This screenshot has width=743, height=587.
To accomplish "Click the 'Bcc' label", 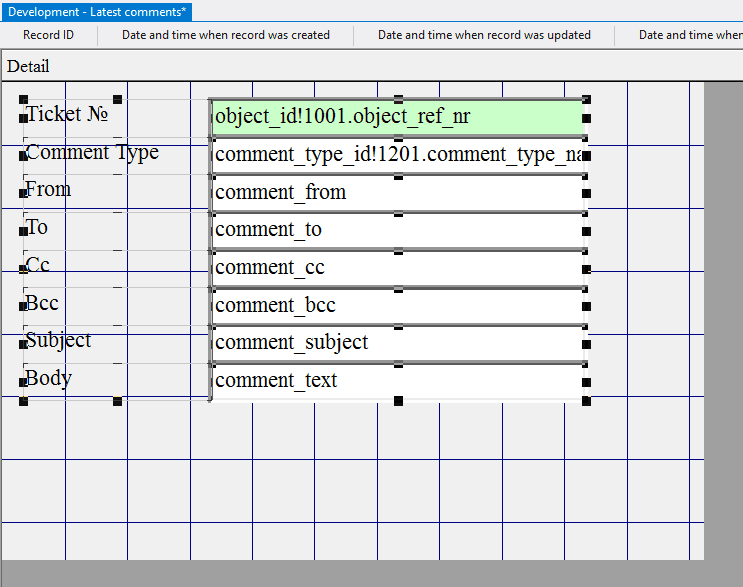I will coord(43,303).
